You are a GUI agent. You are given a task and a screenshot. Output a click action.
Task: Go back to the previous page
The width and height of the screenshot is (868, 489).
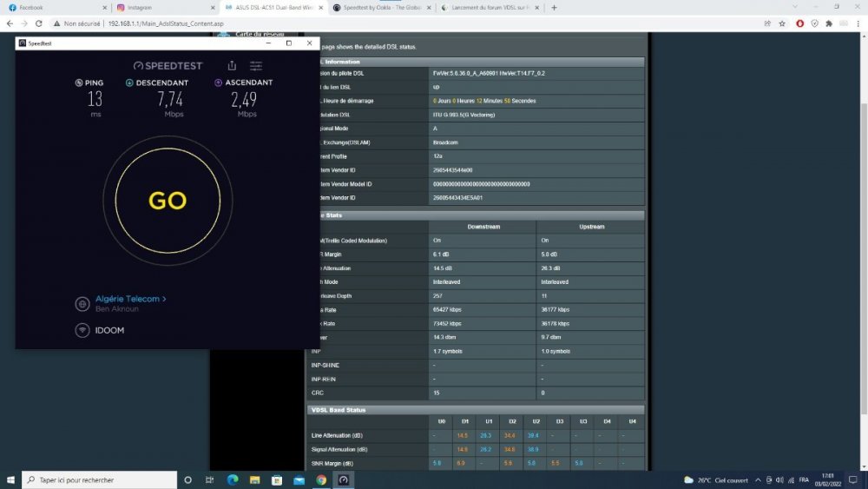click(10, 23)
